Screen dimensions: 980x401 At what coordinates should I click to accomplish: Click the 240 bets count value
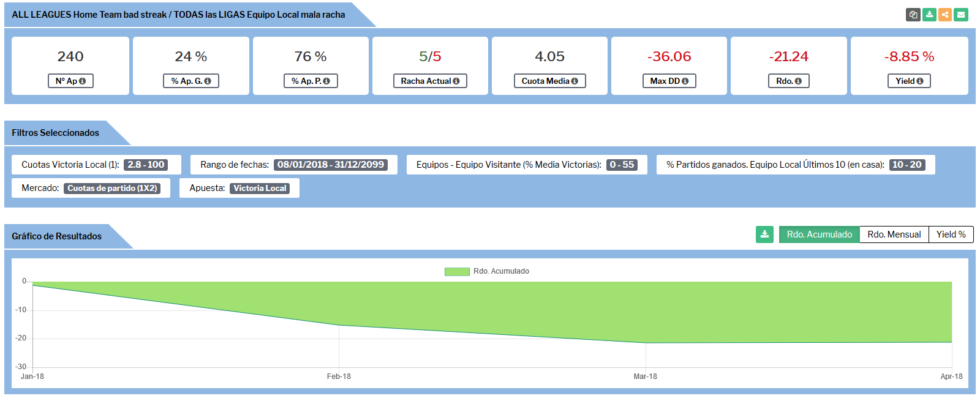point(70,56)
